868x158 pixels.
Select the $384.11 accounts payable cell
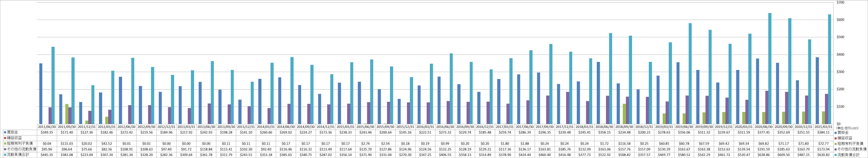tap(824, 133)
